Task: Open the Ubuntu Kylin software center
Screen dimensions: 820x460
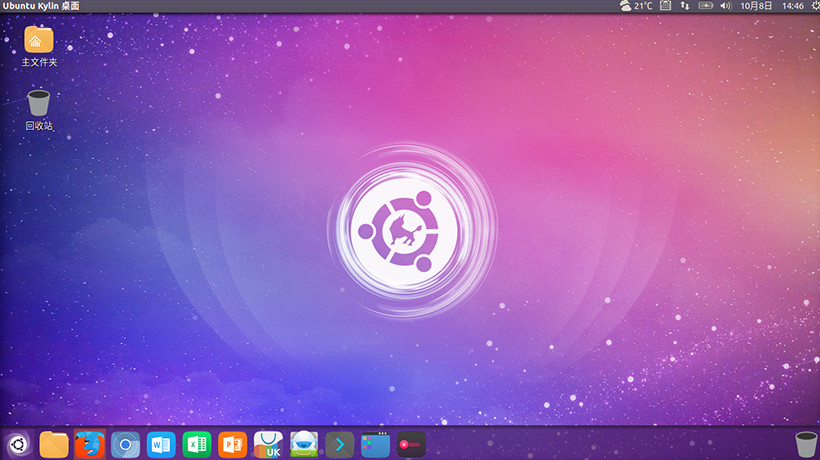Action: click(x=268, y=444)
